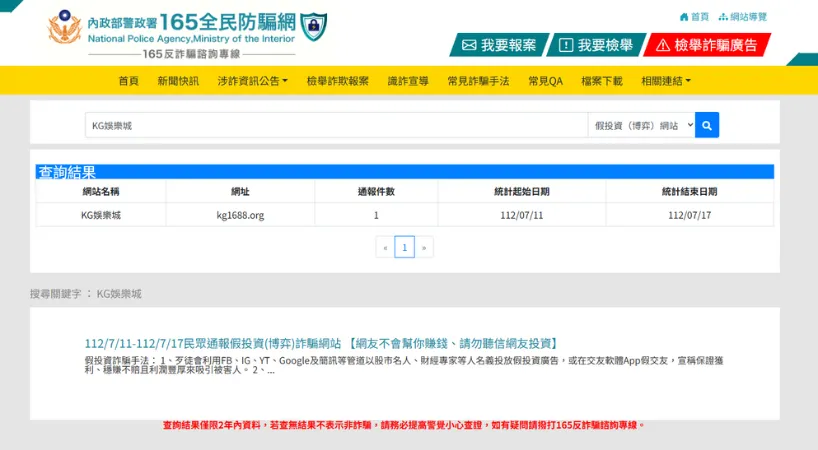Expand the 相關連結 menu
The width and height of the screenshot is (818, 450).
pyautogui.click(x=666, y=81)
